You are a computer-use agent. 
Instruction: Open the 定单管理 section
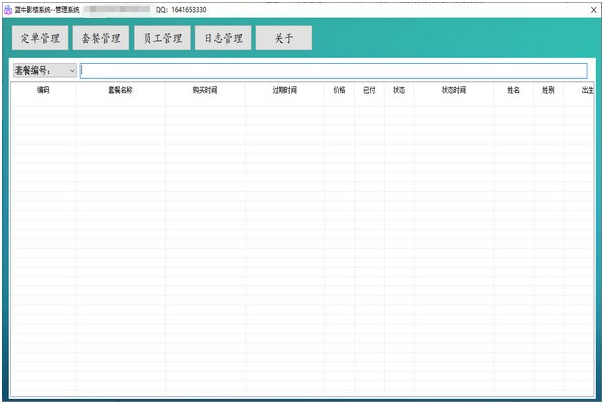point(40,39)
